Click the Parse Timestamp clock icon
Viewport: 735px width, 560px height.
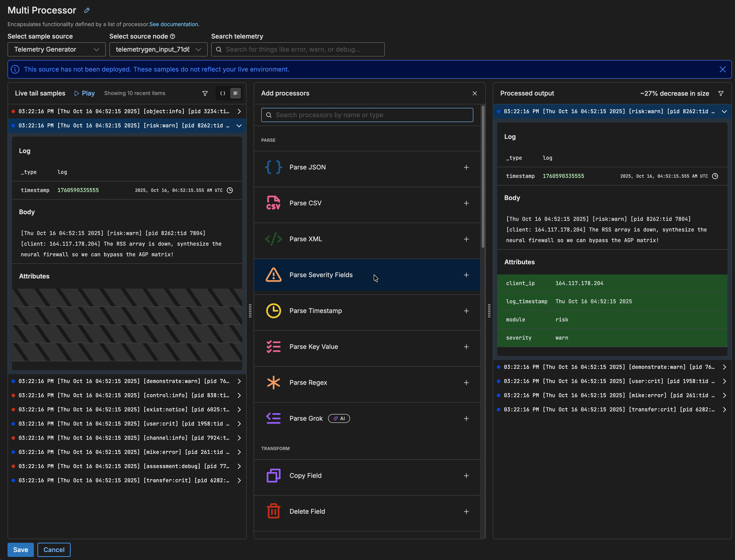(x=273, y=311)
